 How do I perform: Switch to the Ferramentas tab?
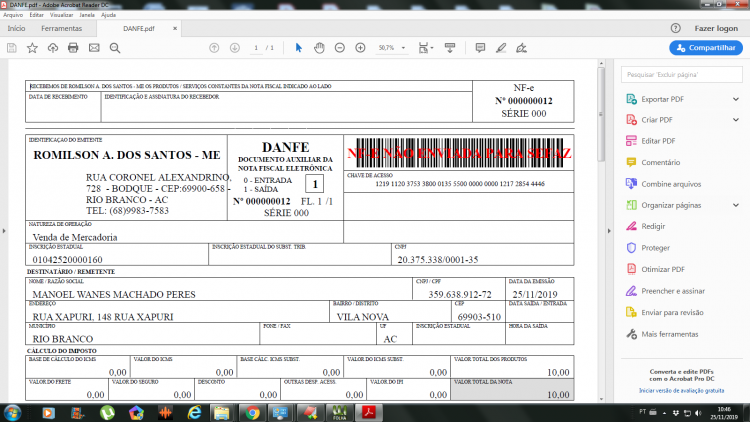61,28
